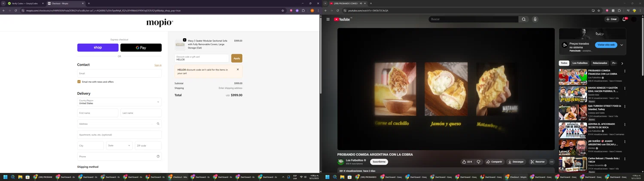Bookmark the YouTube page with star
644x181 pixels.
[x=598, y=11]
